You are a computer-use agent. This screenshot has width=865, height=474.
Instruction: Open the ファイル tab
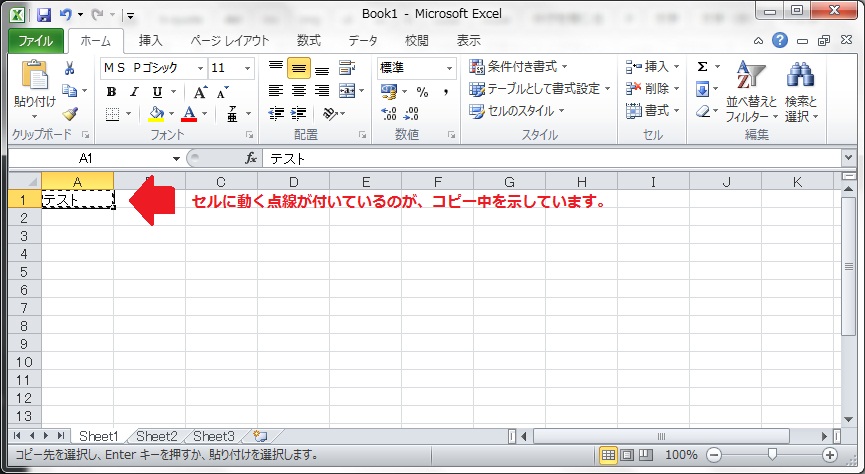36,41
